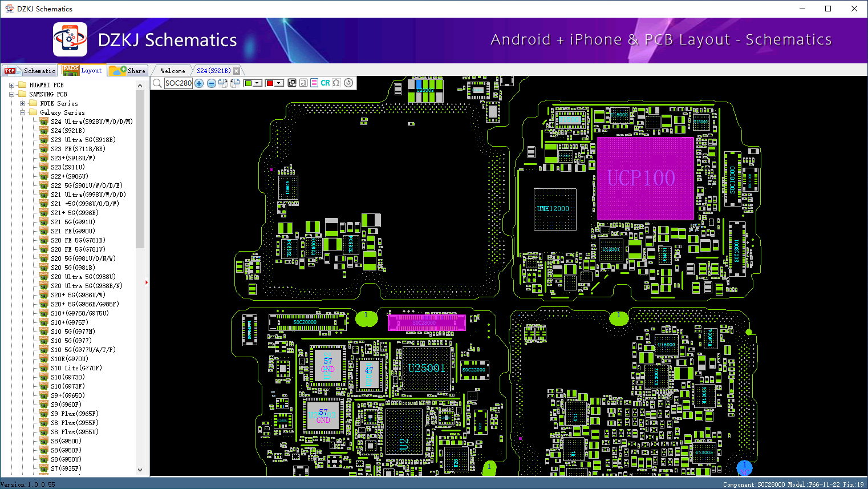Select the S24(S921B) document tab
The height and width of the screenshot is (489, 868).
[x=214, y=71]
